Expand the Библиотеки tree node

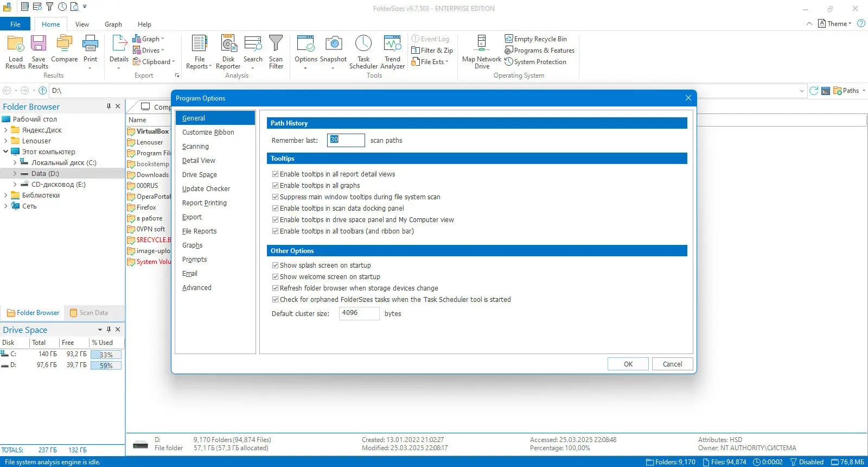[5, 195]
